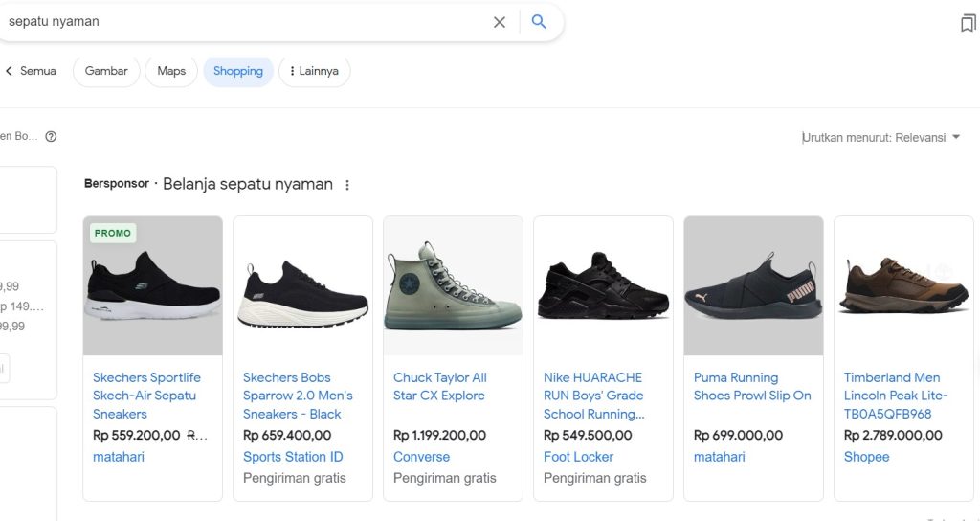Click price Rp 659.400,00
Image resolution: width=980 pixels, height=521 pixels.
287,435
